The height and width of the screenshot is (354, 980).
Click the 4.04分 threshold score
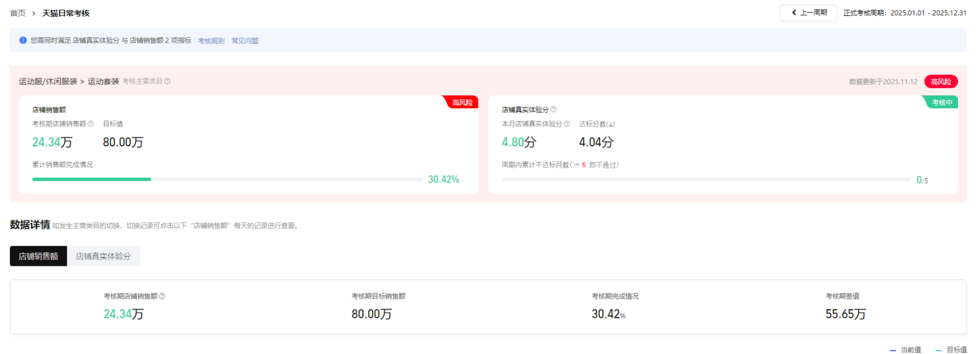(x=596, y=142)
